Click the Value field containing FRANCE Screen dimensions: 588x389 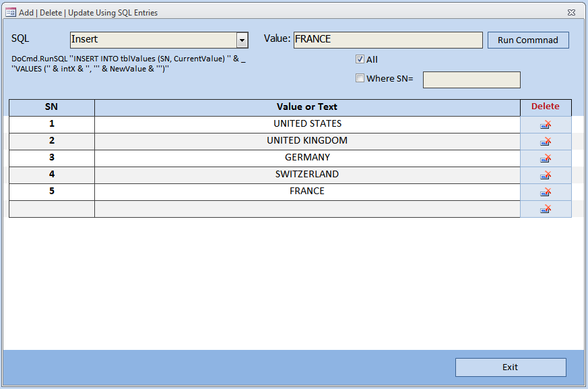[x=388, y=40]
